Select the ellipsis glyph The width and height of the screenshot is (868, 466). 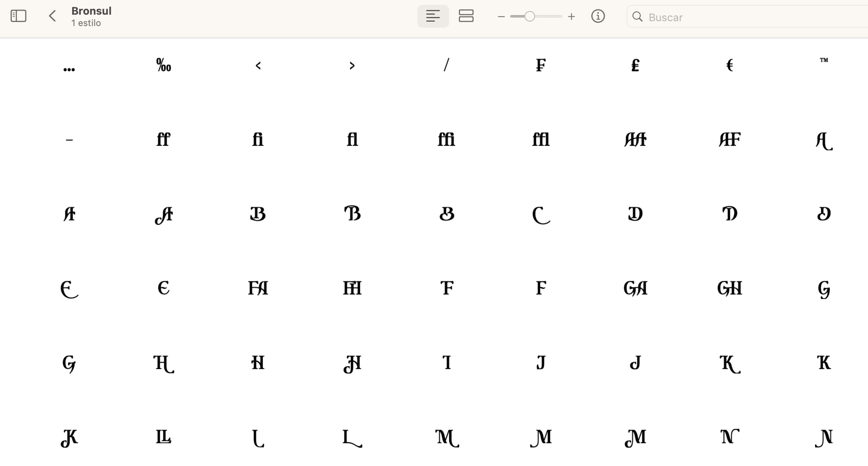(69, 68)
